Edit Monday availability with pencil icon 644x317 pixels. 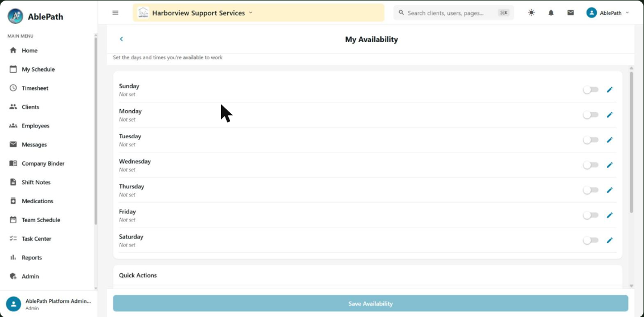click(x=609, y=114)
